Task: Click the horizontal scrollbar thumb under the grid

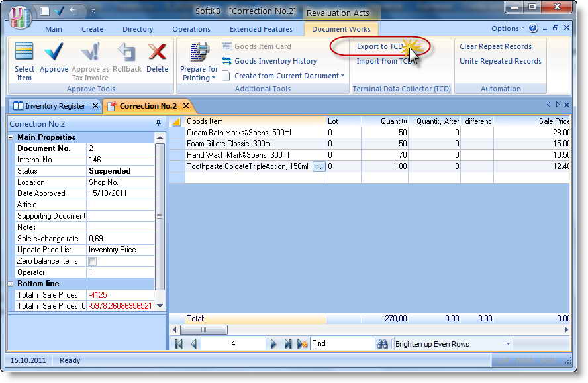Action: [x=204, y=329]
